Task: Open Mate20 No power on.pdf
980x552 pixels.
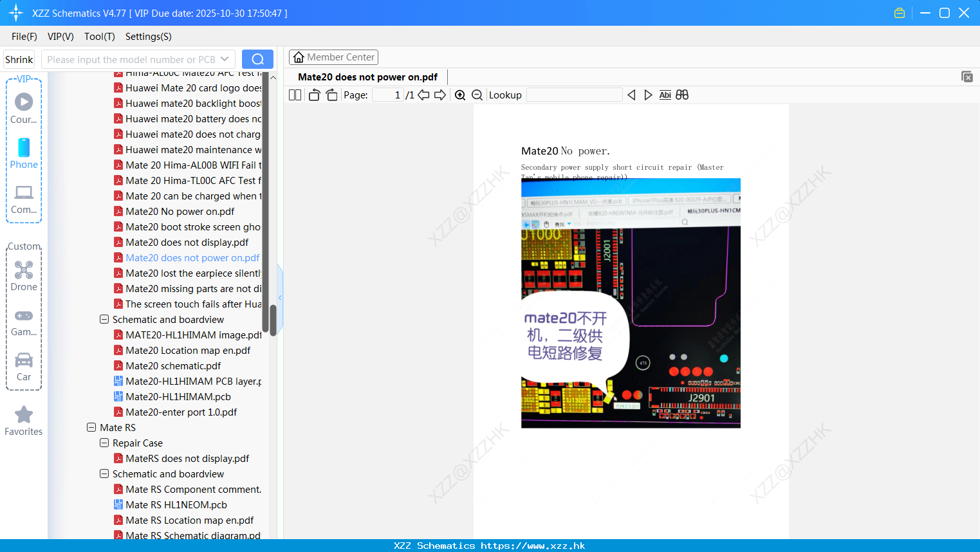Action: 180,211
